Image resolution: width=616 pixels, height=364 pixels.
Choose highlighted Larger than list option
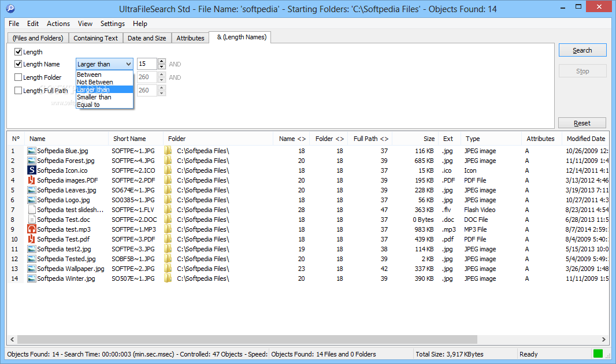click(105, 90)
